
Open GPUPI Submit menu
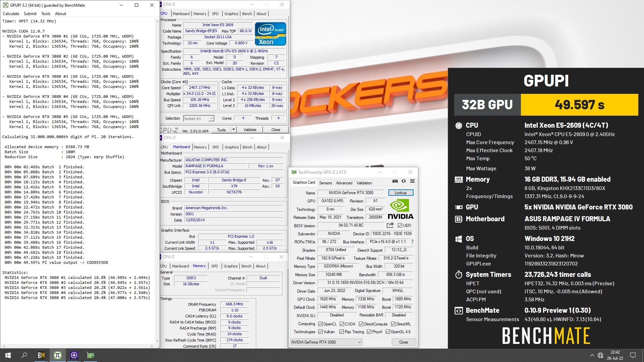[x=30, y=14]
